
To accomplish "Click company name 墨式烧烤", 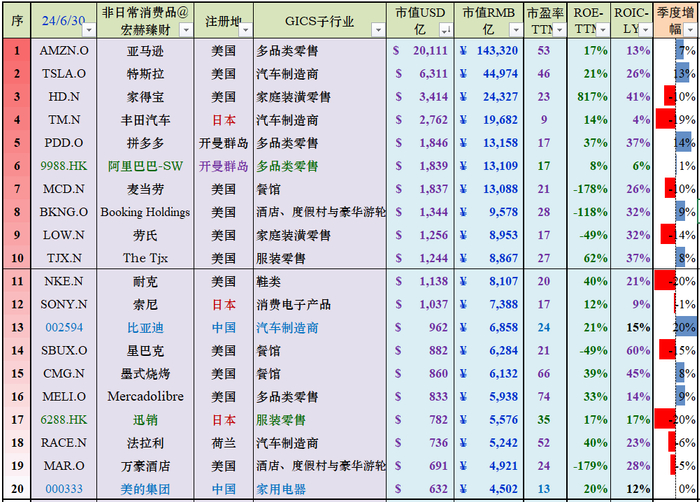I will pos(146,373).
